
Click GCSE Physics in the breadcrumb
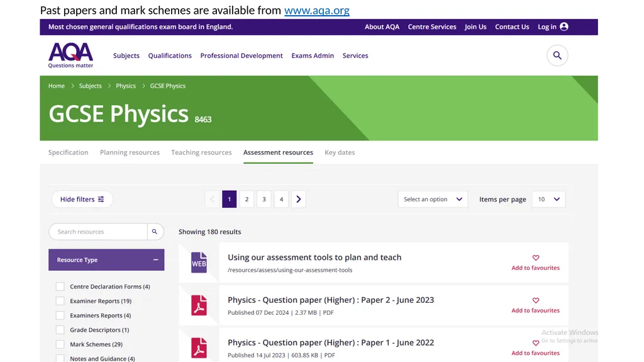coord(167,86)
